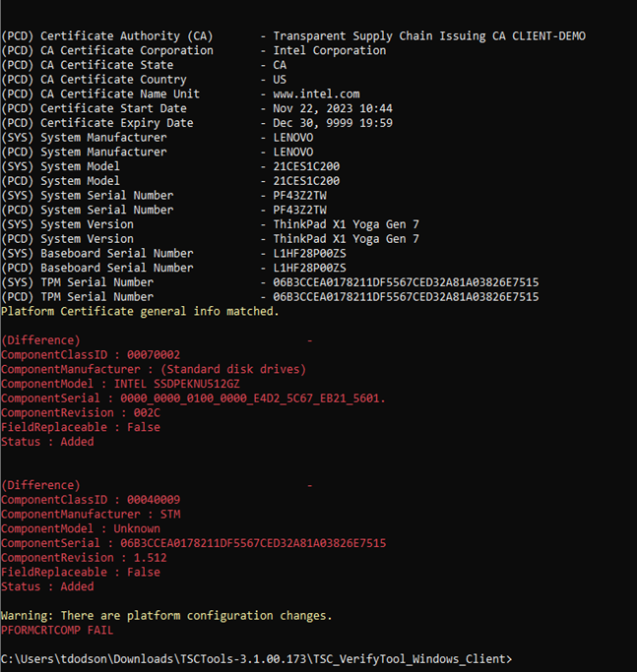Click the 'www.intel.com' name unit value
637x672 pixels.
[317, 93]
